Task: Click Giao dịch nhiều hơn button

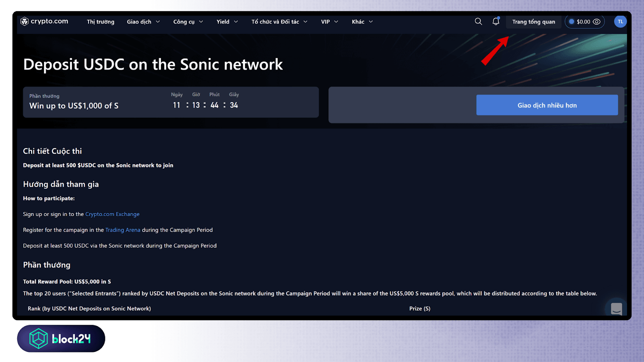Action: tap(547, 105)
